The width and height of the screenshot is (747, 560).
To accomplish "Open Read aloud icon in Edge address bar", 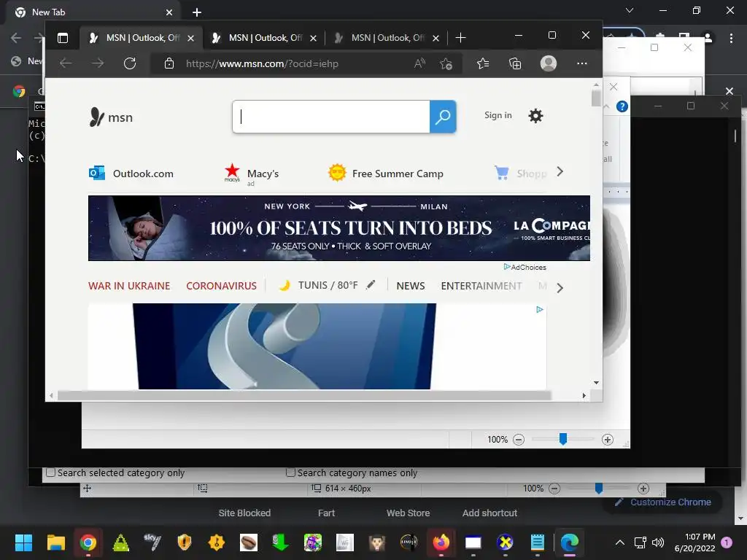I will pyautogui.click(x=419, y=63).
